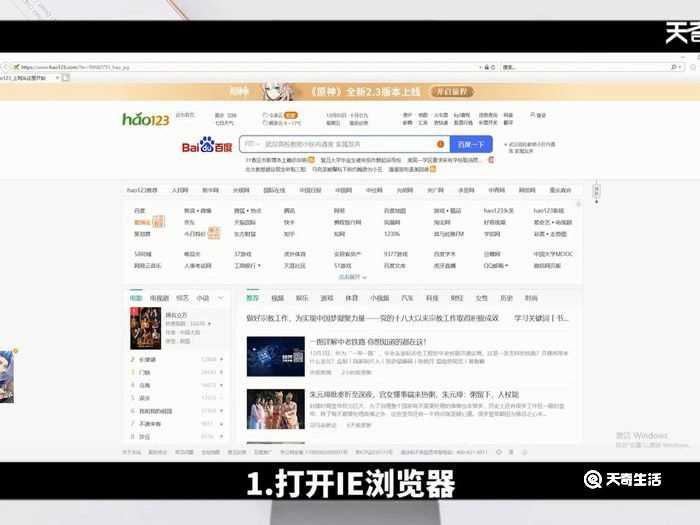This screenshot has width=700, height=525.
Task: Select the 小视频 news tab
Action: pos(379,298)
